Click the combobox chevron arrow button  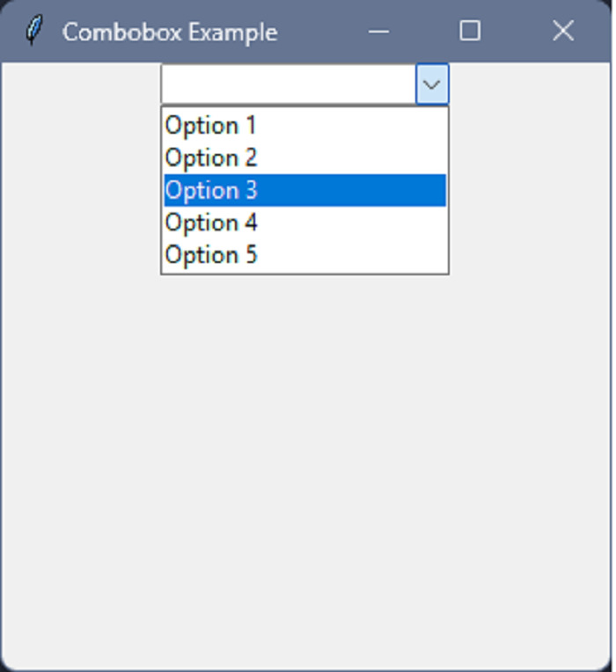pyautogui.click(x=432, y=84)
